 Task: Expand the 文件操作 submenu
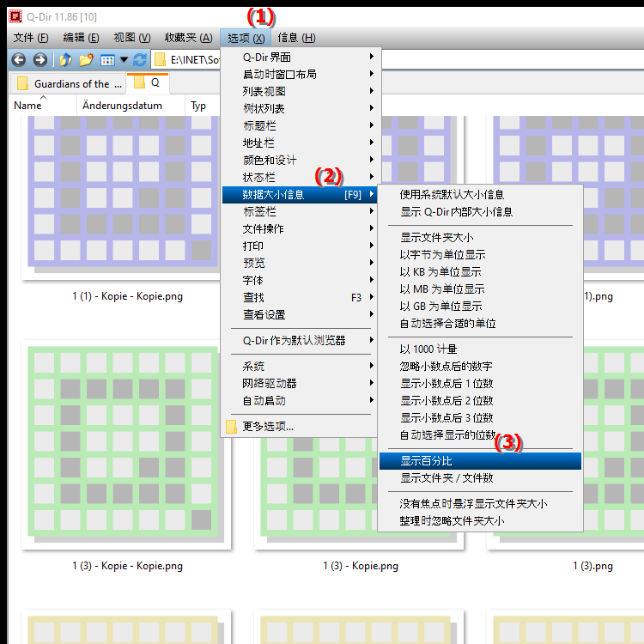300,228
